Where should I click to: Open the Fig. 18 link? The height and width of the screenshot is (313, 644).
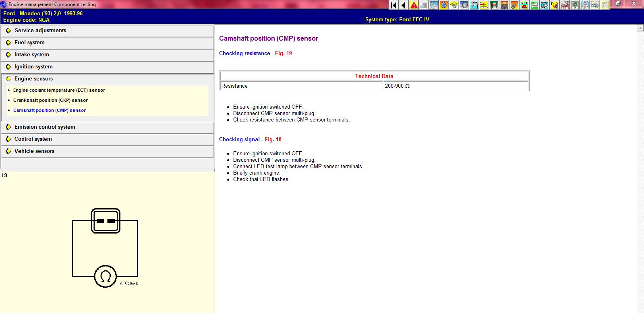(x=273, y=140)
